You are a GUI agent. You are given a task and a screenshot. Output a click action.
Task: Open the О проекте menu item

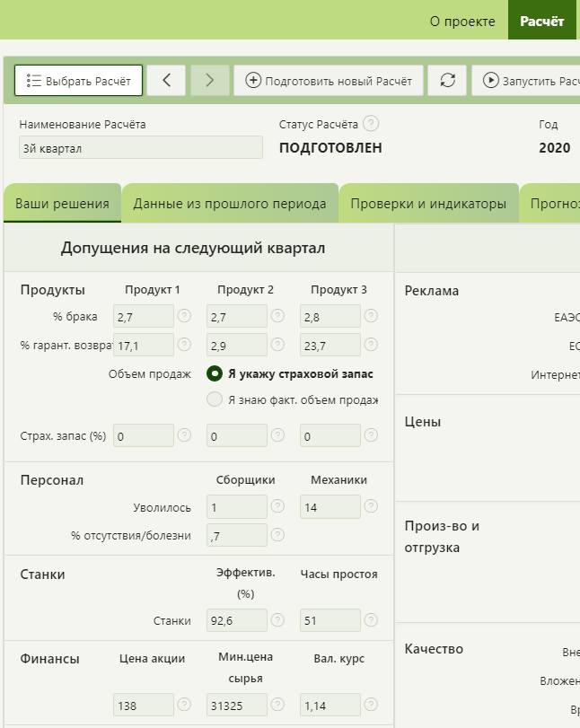(461, 21)
